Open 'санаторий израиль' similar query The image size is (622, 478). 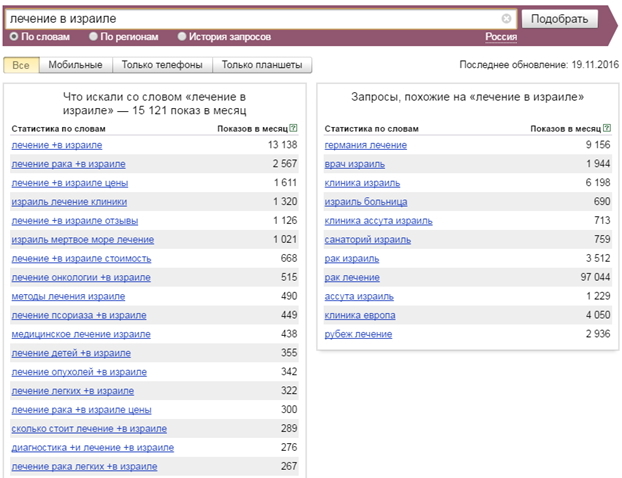(x=368, y=240)
